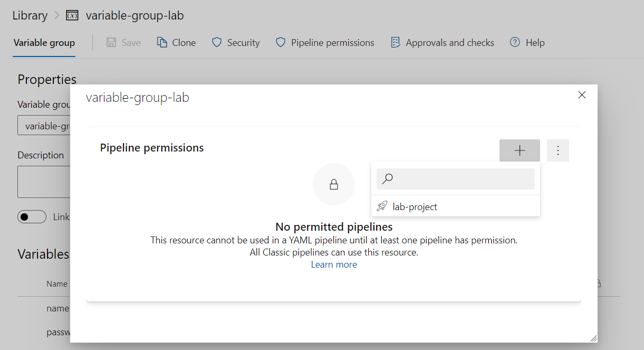Click the Approvals and checks icon
The height and width of the screenshot is (350, 644).
(396, 43)
